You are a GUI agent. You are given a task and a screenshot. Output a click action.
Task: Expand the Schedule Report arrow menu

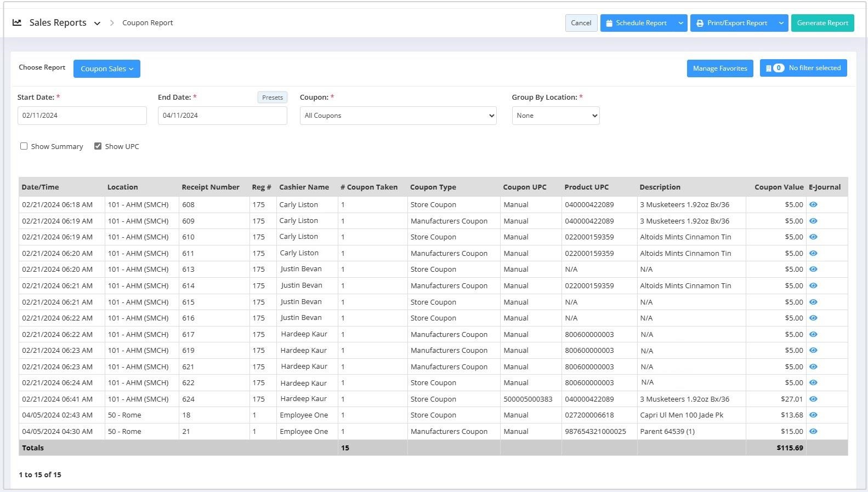pos(680,23)
